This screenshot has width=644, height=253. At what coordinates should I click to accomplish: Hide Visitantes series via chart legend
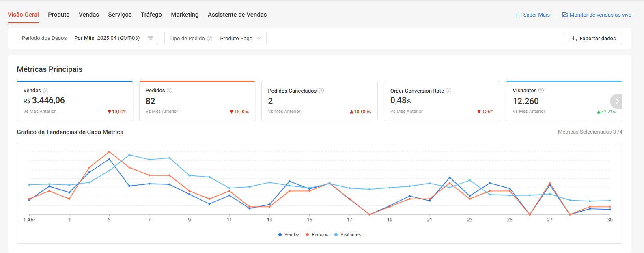pyautogui.click(x=350, y=235)
